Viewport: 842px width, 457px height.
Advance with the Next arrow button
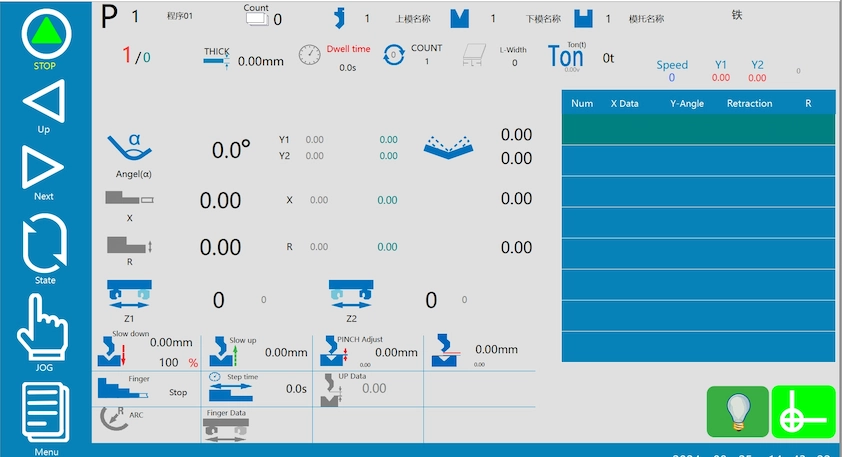tap(43, 166)
